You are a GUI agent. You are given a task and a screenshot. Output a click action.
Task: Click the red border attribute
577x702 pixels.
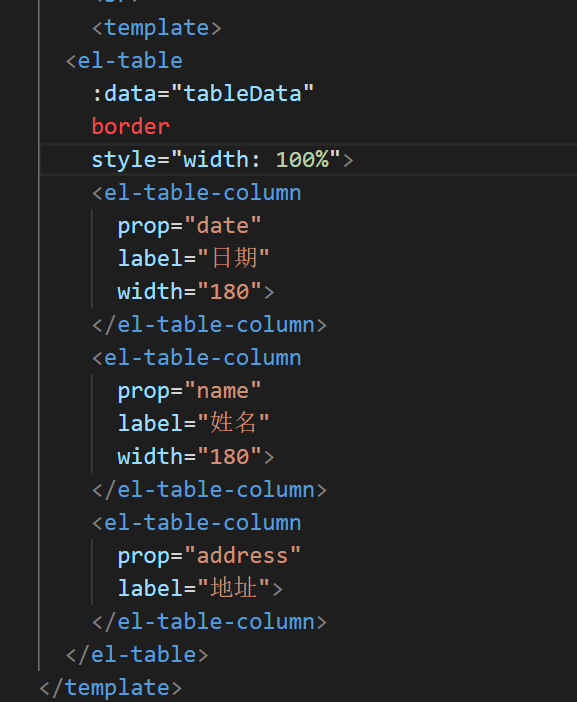[131, 127]
